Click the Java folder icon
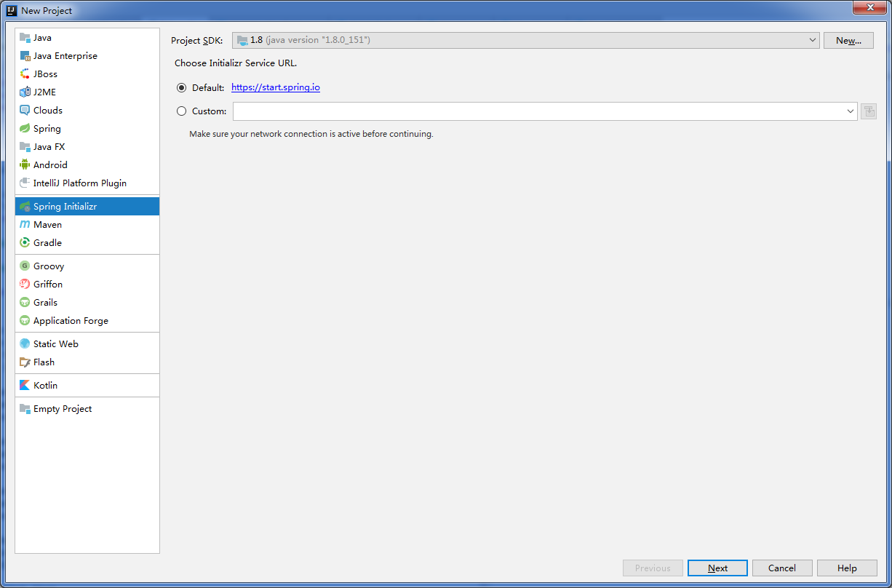 25,38
